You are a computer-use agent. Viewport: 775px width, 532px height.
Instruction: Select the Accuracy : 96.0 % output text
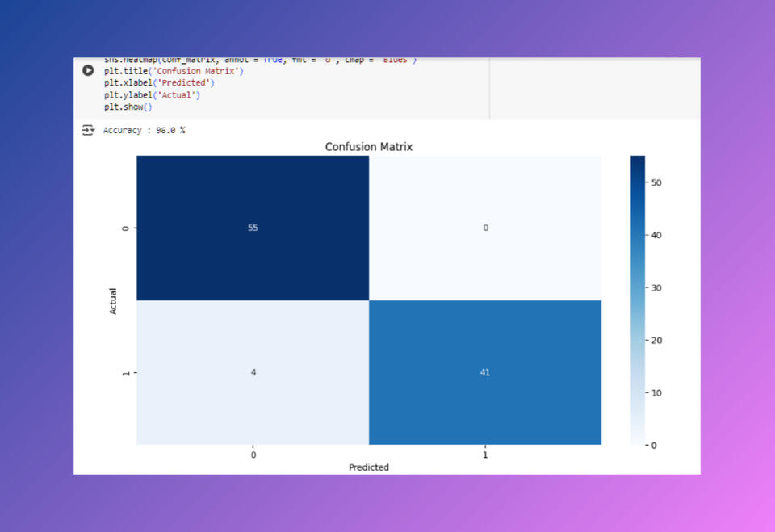coord(144,130)
